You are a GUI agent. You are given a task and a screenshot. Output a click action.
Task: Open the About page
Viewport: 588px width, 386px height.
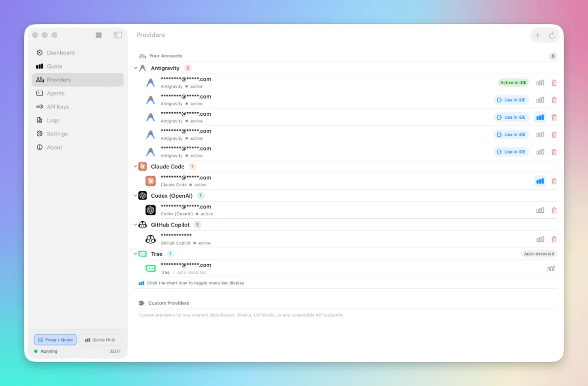click(x=77, y=147)
